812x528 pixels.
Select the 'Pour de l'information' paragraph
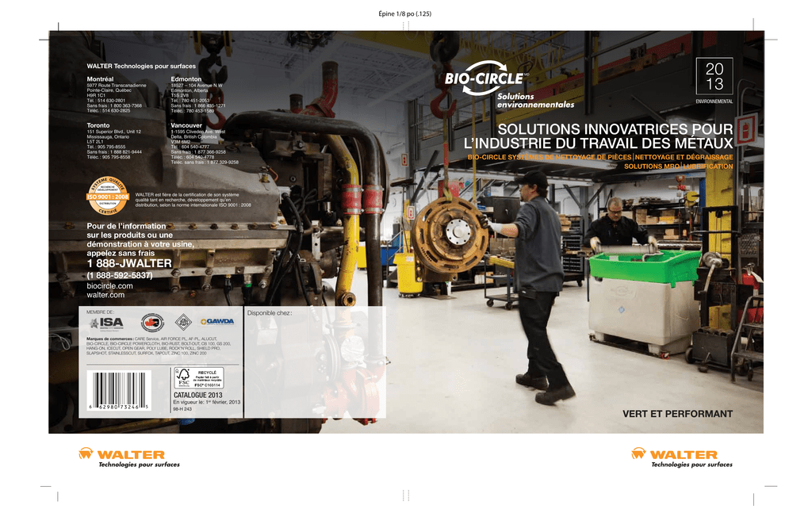point(140,239)
